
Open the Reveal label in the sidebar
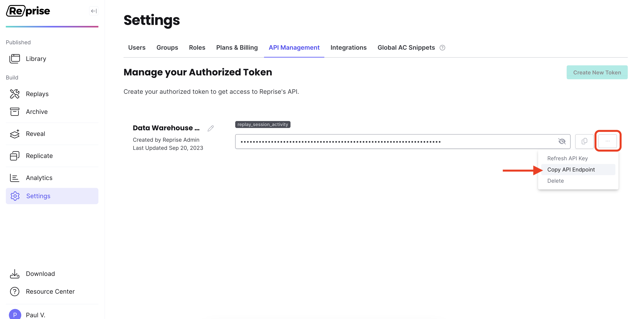(36, 134)
